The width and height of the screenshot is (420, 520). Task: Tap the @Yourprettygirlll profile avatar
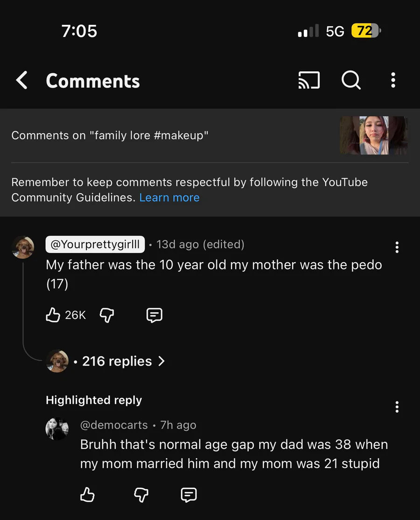click(x=23, y=247)
